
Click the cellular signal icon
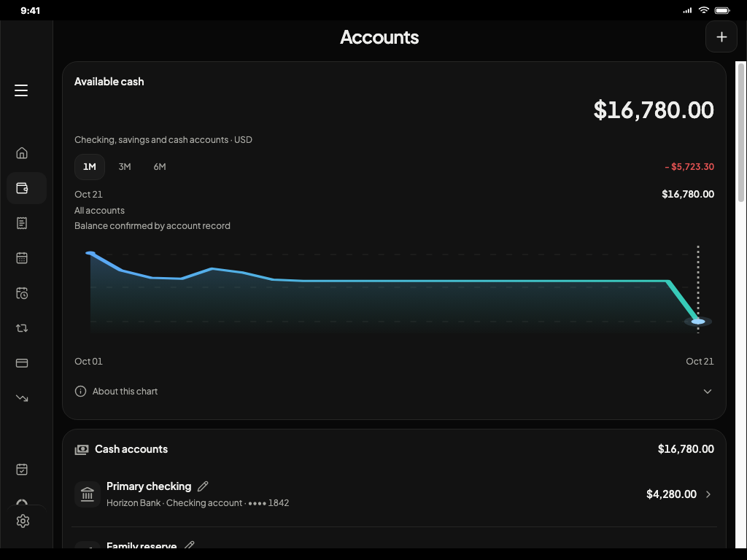pos(687,10)
